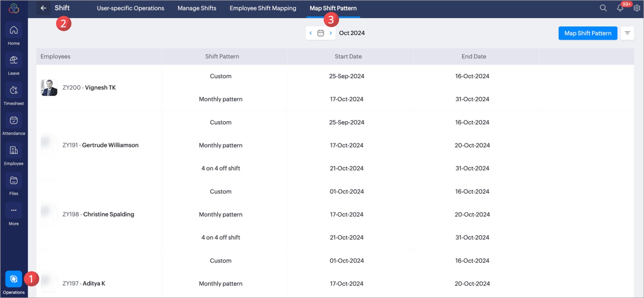Select employee ZY191 - Gertrude Williamson

point(101,145)
